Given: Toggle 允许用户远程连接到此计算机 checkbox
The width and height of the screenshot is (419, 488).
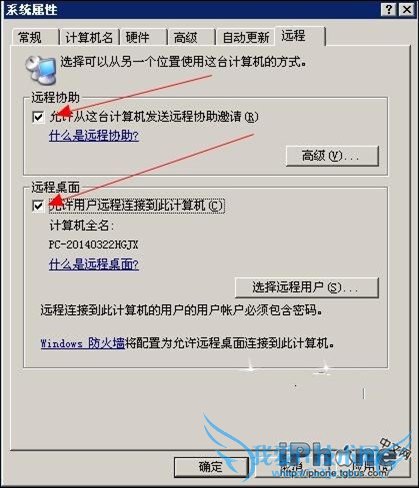Looking at the screenshot, I should coord(38,206).
